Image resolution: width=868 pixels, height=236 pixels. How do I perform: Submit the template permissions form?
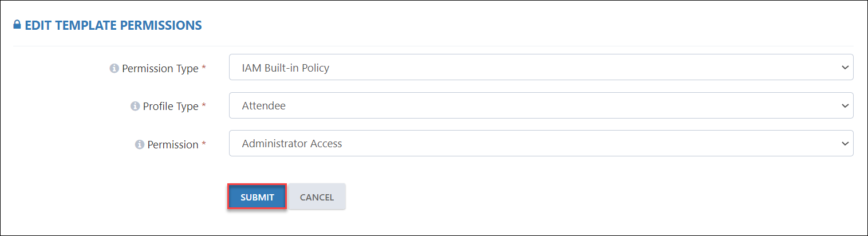coord(257,197)
